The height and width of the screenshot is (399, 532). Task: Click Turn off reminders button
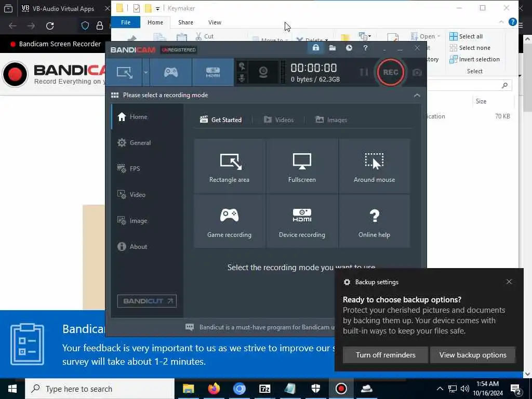[385, 355]
